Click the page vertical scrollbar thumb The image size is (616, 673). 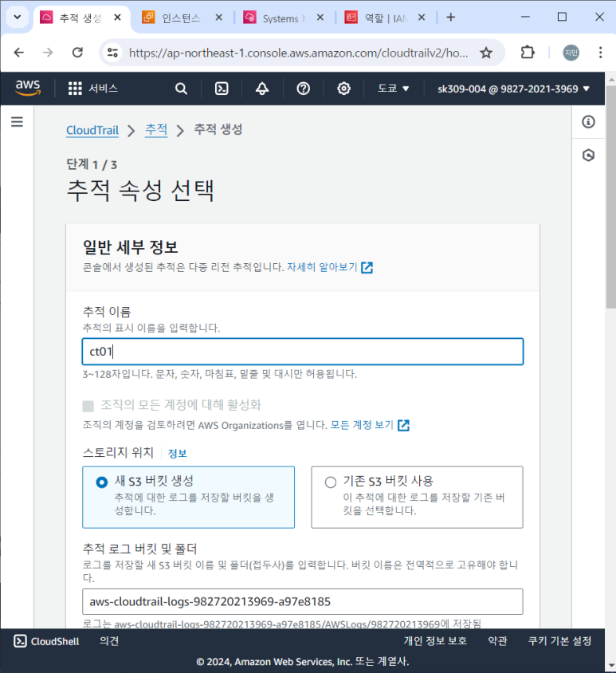(x=611, y=195)
